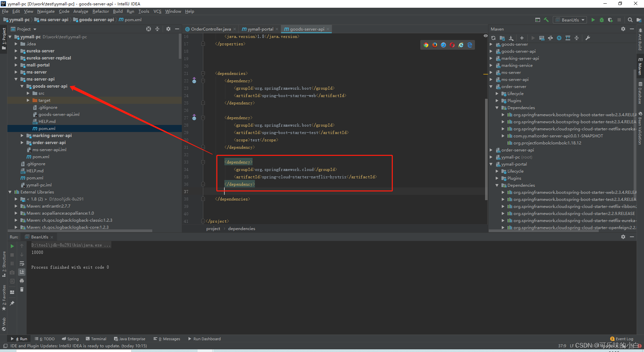Image resolution: width=644 pixels, height=352 pixels.
Task: Switch to yymall-portal editor tab
Action: click(x=260, y=29)
